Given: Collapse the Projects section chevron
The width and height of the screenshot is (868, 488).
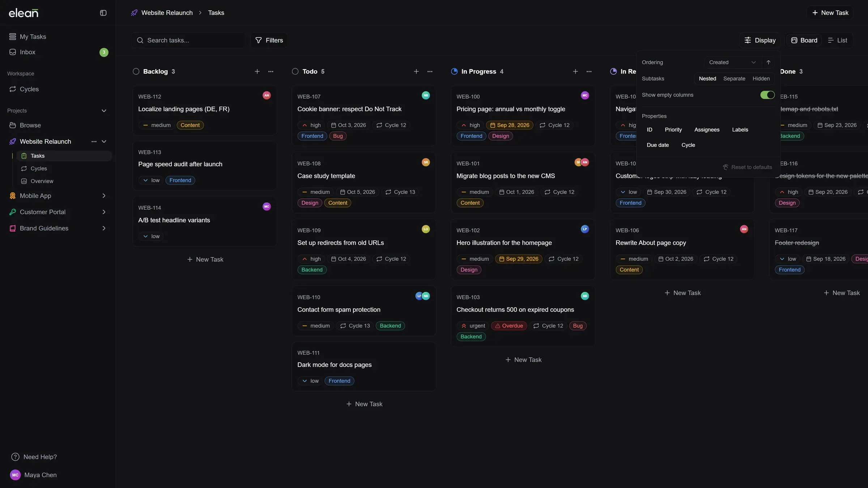Looking at the screenshot, I should pyautogui.click(x=104, y=111).
